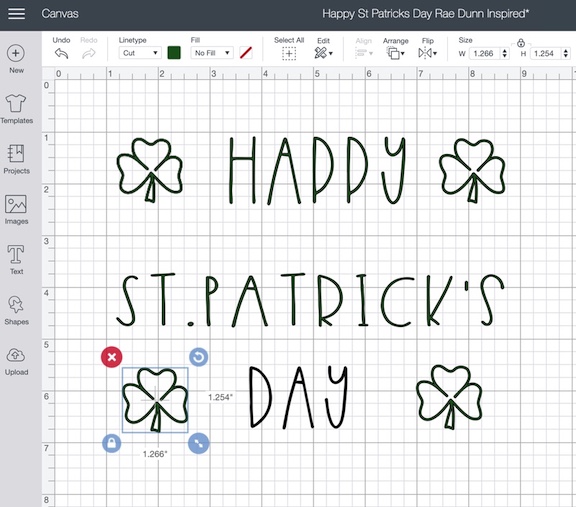Click the Undo arrow

[62, 54]
